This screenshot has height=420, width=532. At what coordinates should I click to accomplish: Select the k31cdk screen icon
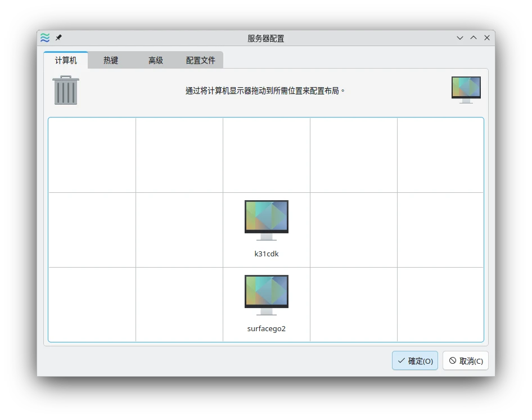267,220
